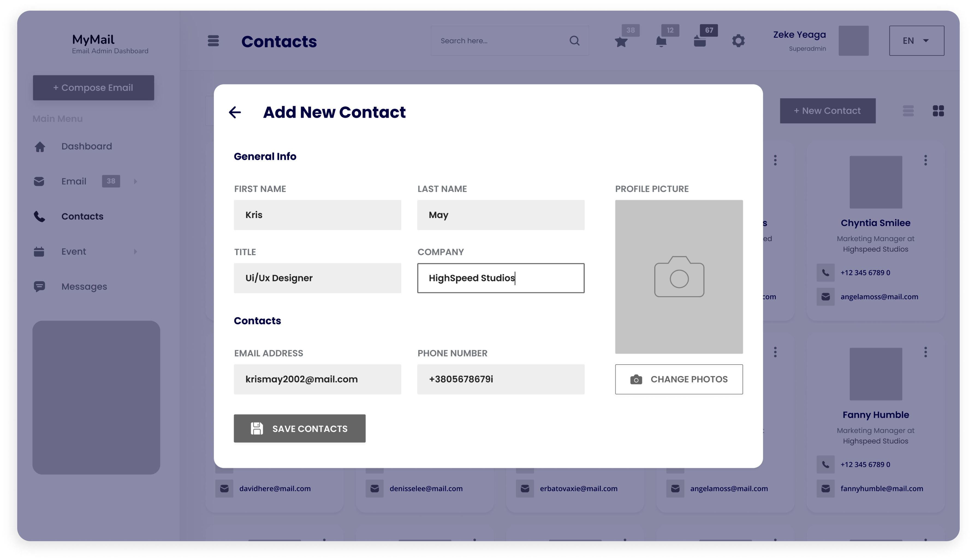
Task: Click phone icon on Fanny Humble card
Action: click(825, 464)
